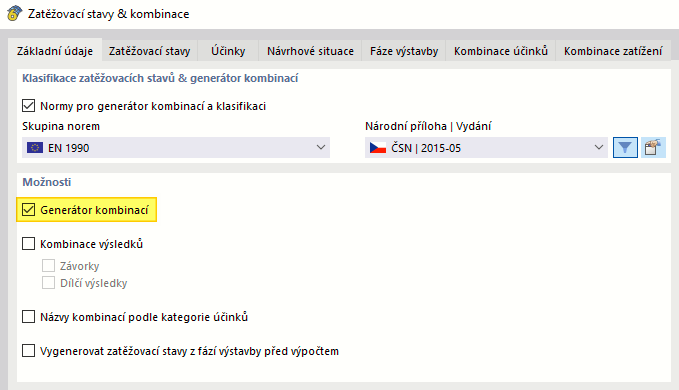Image resolution: width=679 pixels, height=390 pixels.
Task: Open the Skupina norem EN 1990 dropdown
Action: tap(176, 148)
